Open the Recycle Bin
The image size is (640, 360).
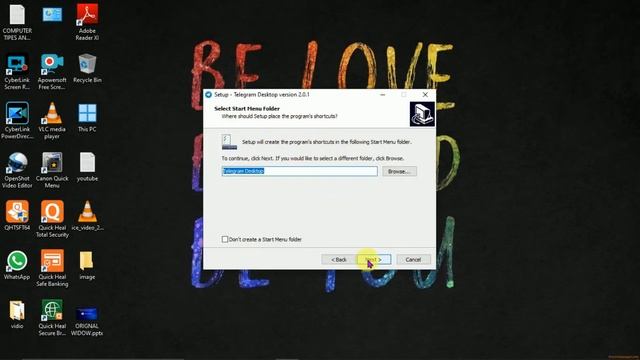coord(87,64)
